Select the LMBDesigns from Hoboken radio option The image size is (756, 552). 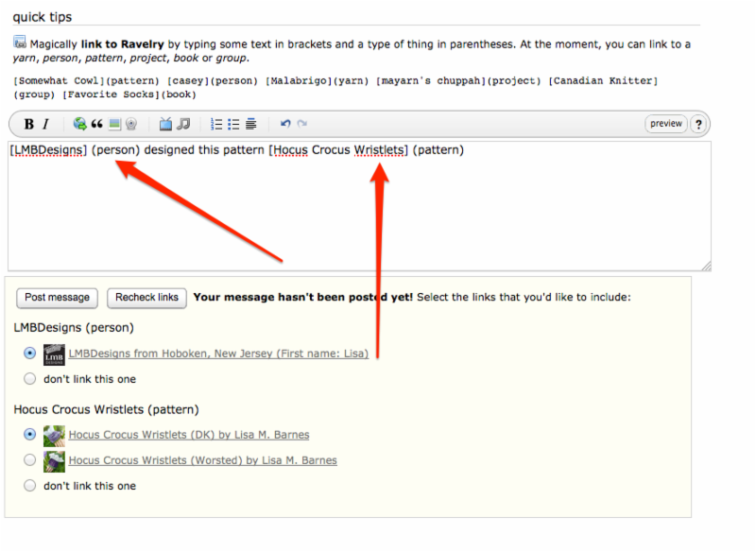pyautogui.click(x=29, y=354)
